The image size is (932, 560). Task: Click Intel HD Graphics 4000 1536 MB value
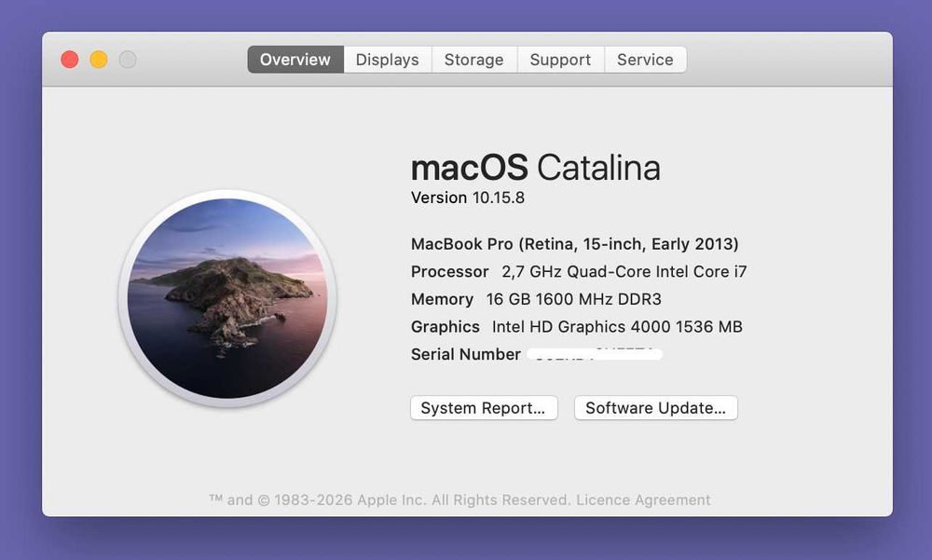point(617,327)
